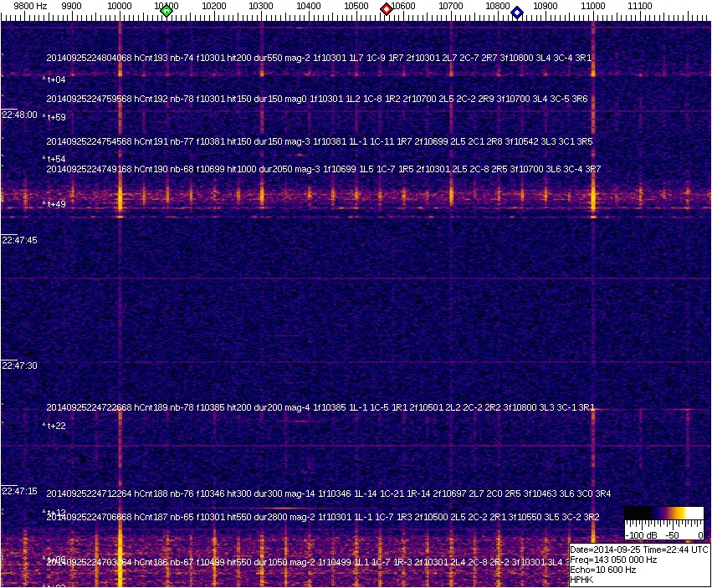712x588 pixels.
Task: Click the 9800 Hz axis label
Action: point(30,6)
